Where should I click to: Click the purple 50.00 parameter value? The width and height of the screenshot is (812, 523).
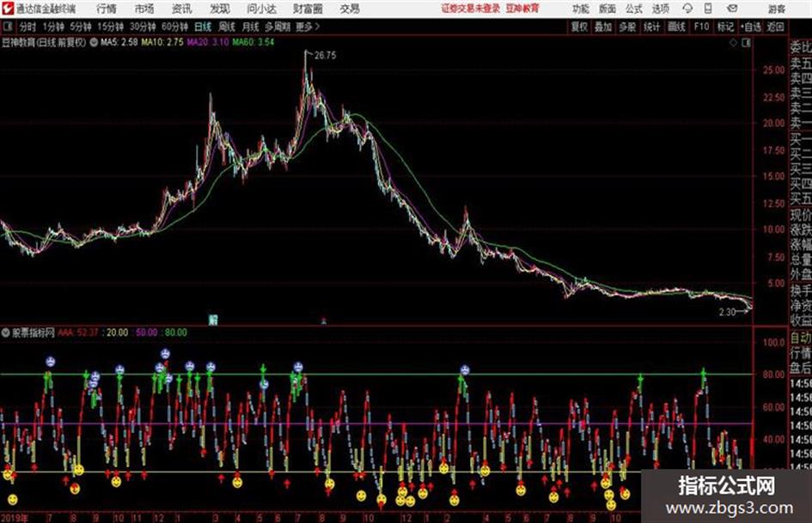147,332
